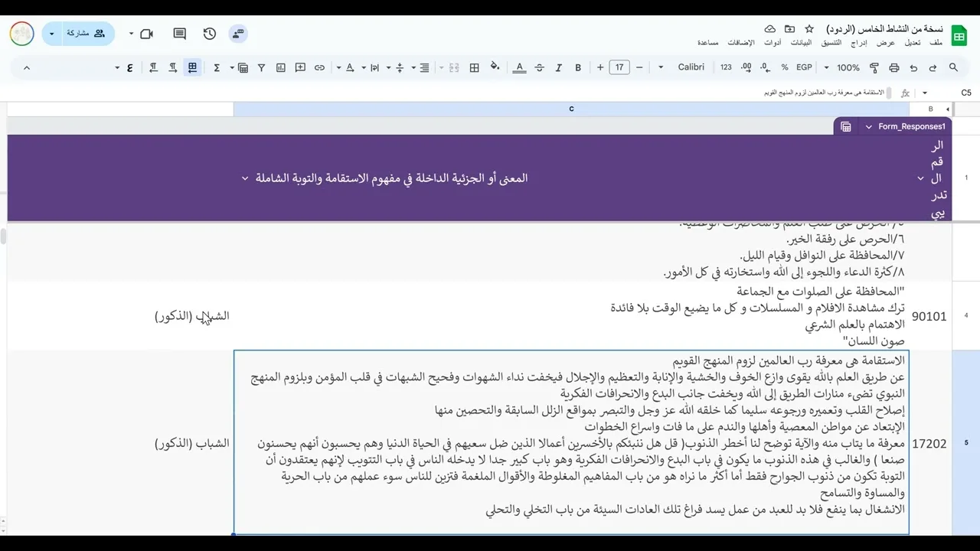Activate the paint format tool
The image size is (980, 551).
tap(874, 67)
